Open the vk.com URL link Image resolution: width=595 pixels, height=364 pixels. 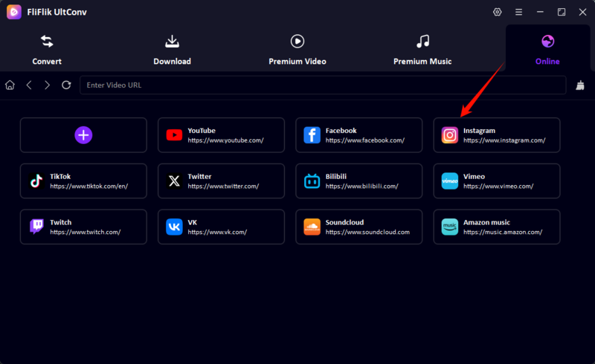click(217, 232)
